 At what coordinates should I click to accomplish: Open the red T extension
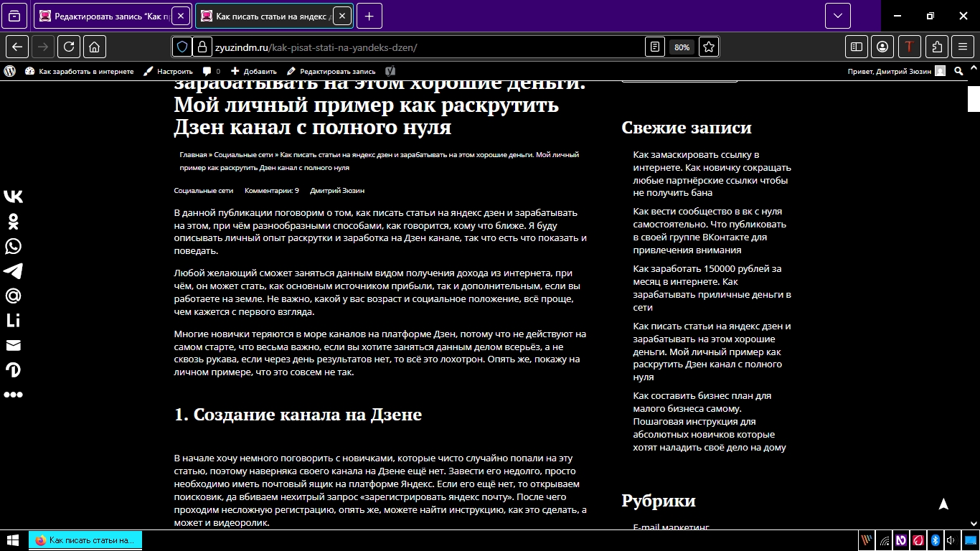[x=910, y=47]
